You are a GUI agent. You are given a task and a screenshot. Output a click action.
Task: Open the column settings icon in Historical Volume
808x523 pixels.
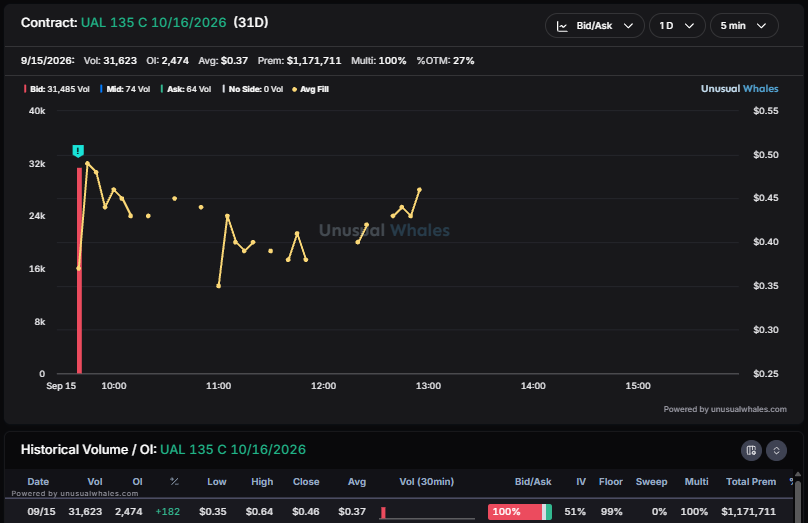751,450
